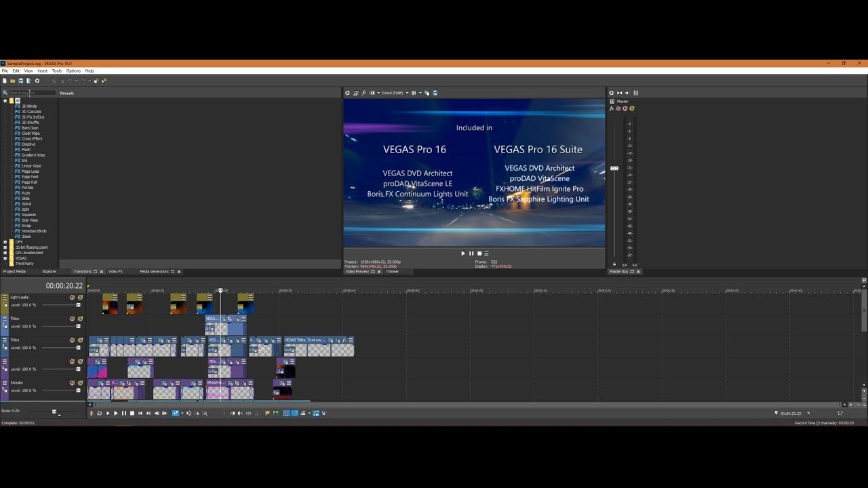Open the File menu
Viewport: 868px width, 488px height.
coord(5,70)
